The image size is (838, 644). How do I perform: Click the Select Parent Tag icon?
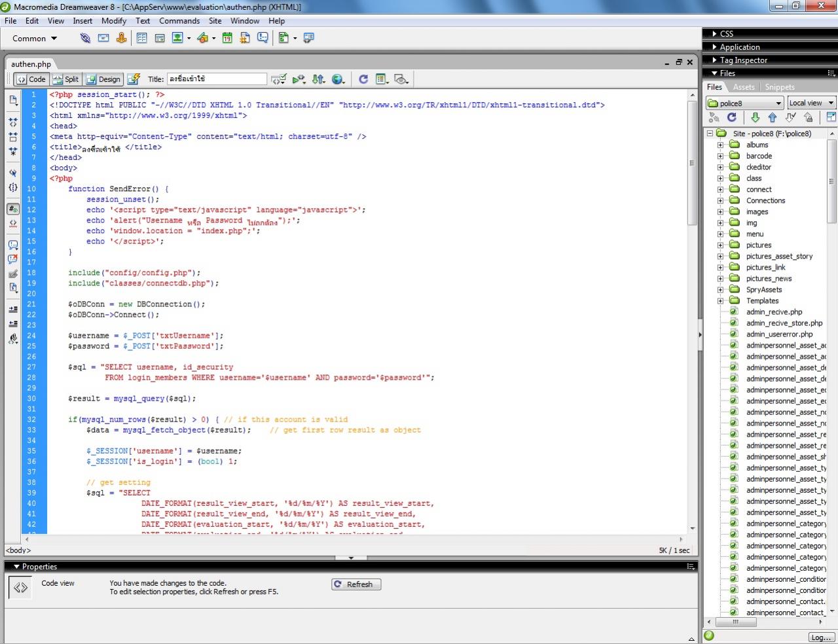click(x=13, y=173)
